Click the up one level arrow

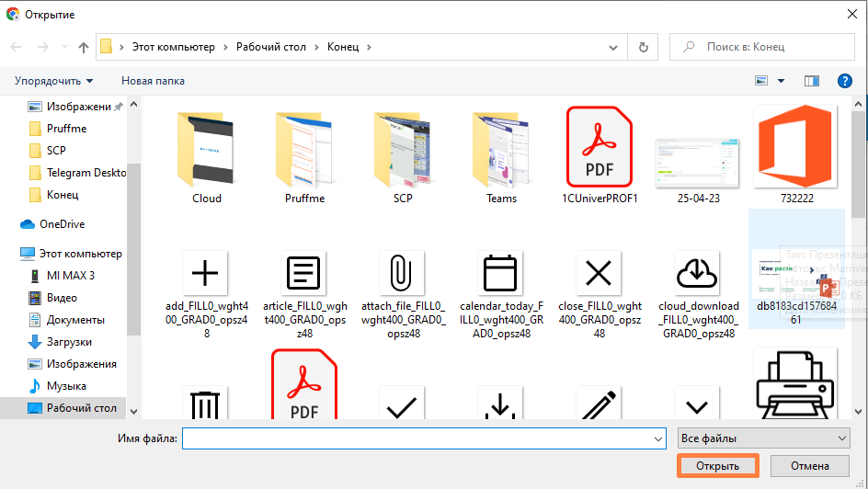click(x=84, y=47)
